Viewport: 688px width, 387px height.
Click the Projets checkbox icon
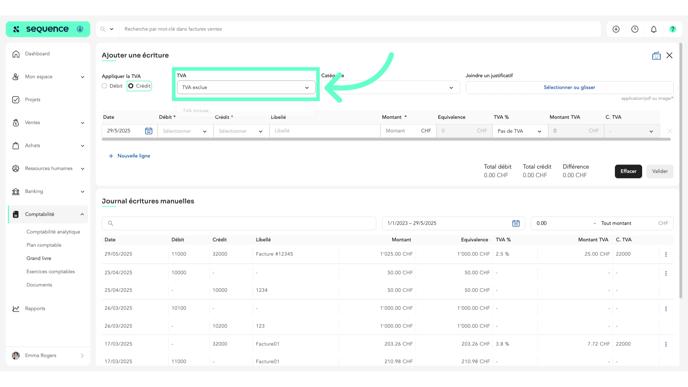pyautogui.click(x=16, y=100)
